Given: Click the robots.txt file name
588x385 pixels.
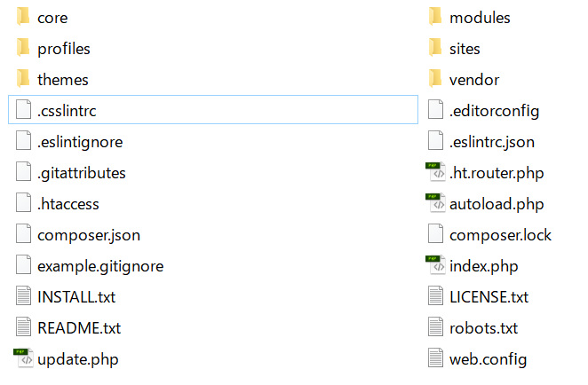Looking at the screenshot, I should pos(483,328).
